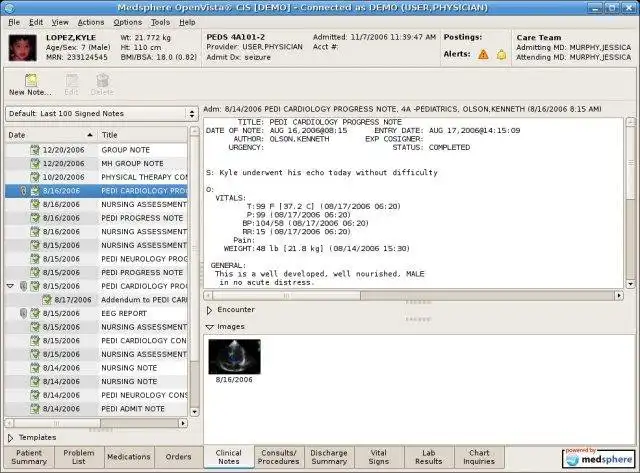Click note icon for PEDI NEUROLOGY PROG row
Image resolution: width=640 pixels, height=473 pixels.
(x=35, y=259)
